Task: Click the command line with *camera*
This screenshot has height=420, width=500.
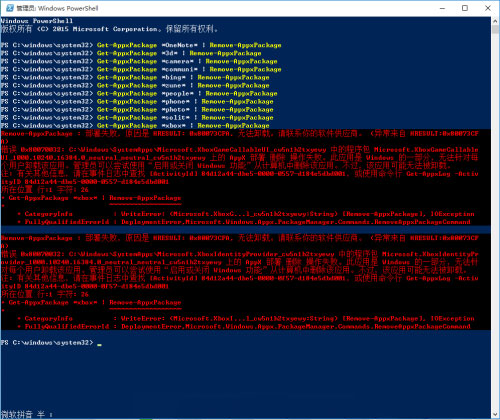Action: click(139, 61)
